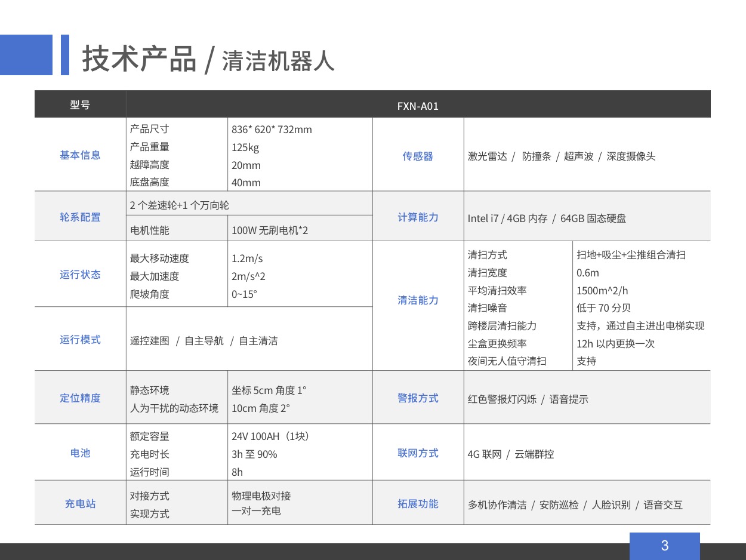The height and width of the screenshot is (560, 746).
Task: Click the 基本信息 row label
Action: click(80, 155)
